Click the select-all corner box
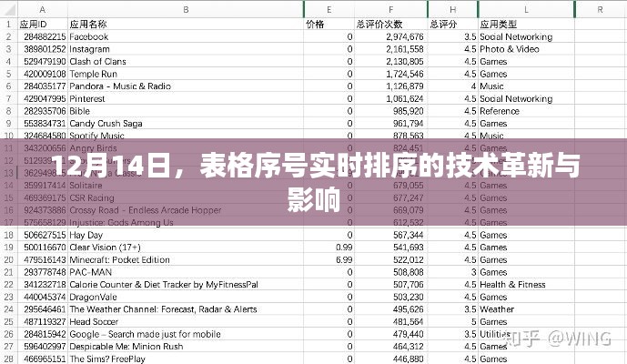This screenshot has width=627, height=364. point(9,9)
